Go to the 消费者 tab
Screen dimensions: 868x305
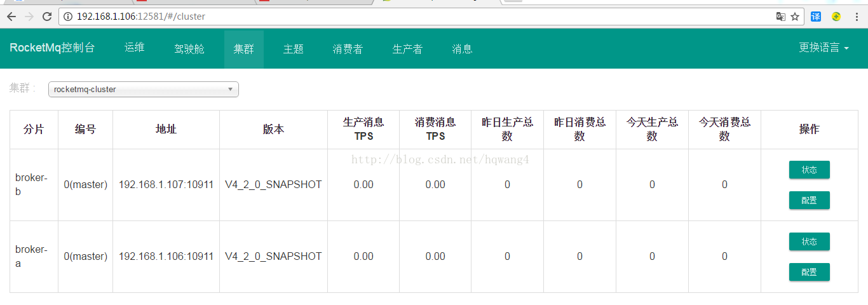tap(348, 49)
